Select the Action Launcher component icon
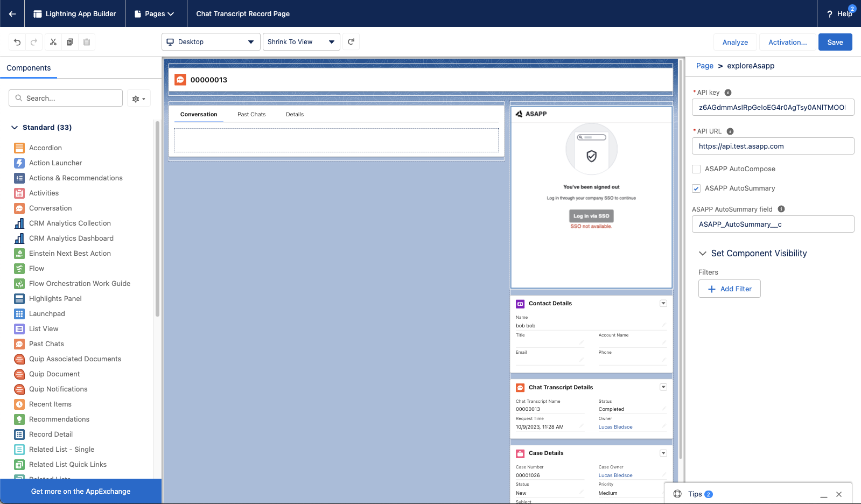The image size is (861, 504). coord(19,163)
